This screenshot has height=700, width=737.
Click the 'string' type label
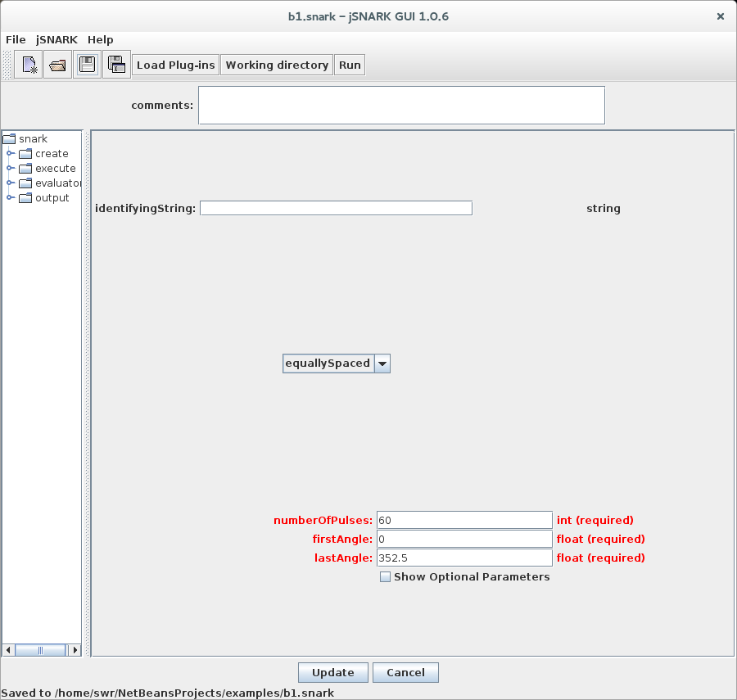604,208
